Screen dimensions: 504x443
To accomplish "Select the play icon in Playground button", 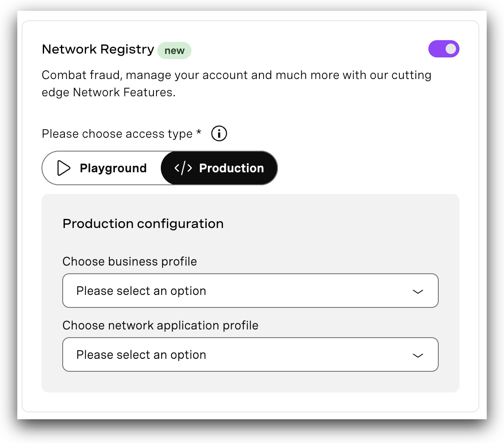I will click(x=63, y=168).
